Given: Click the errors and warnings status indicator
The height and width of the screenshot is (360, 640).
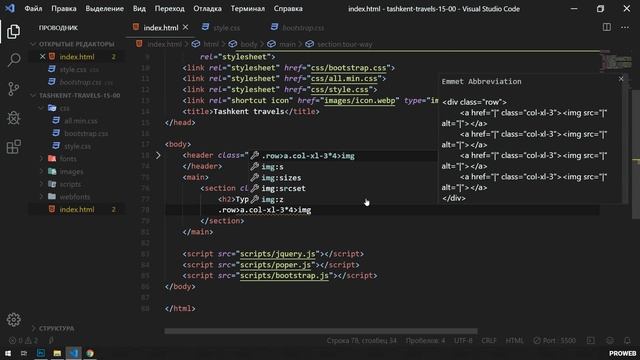Looking at the screenshot, I should [24, 340].
